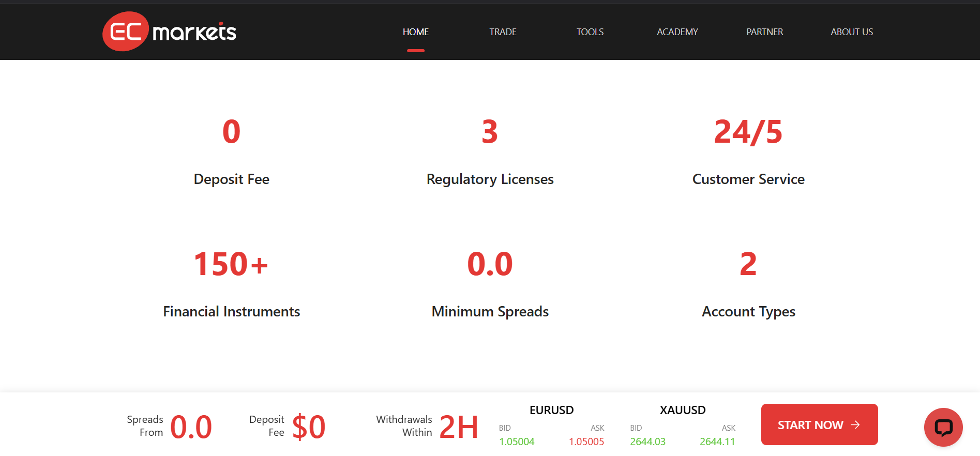Image resolution: width=980 pixels, height=456 pixels.
Task: Select the 24/5 figure
Action: 748,132
